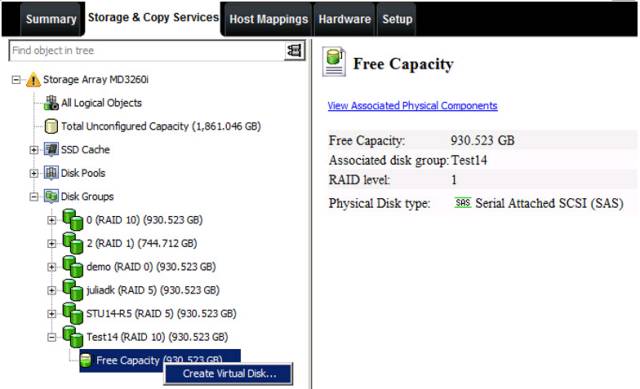Click the SAS physical disk type icon
The width and height of the screenshot is (640, 389).
[x=462, y=203]
